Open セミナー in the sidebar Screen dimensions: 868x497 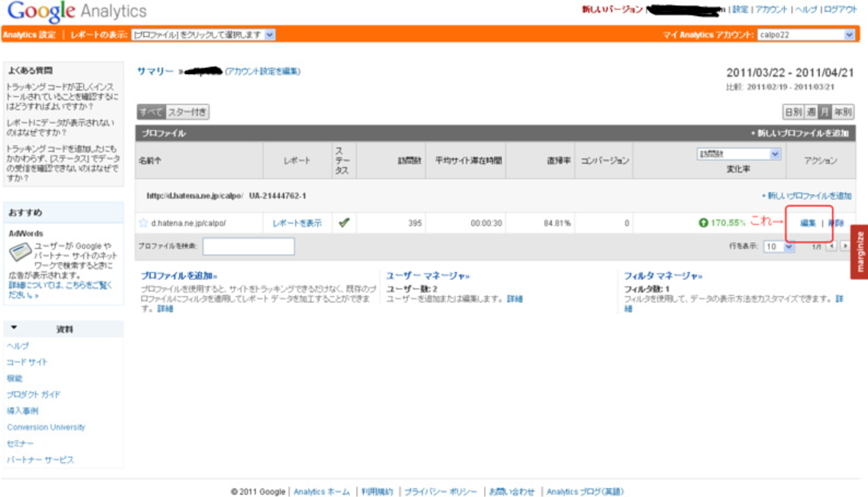[x=20, y=444]
